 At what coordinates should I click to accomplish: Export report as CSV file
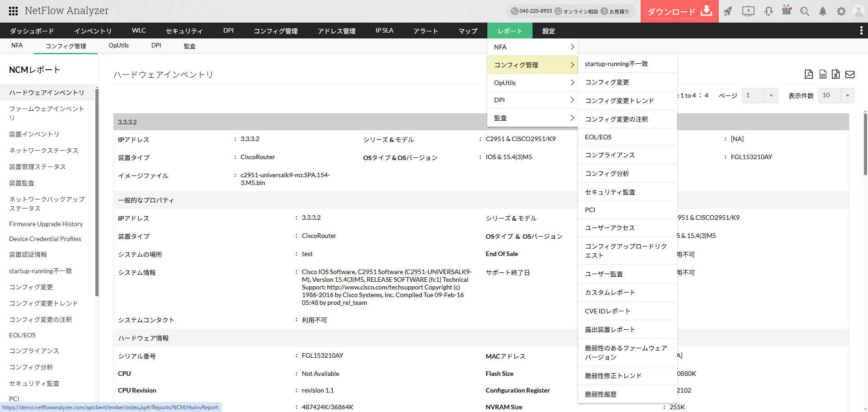tap(823, 75)
